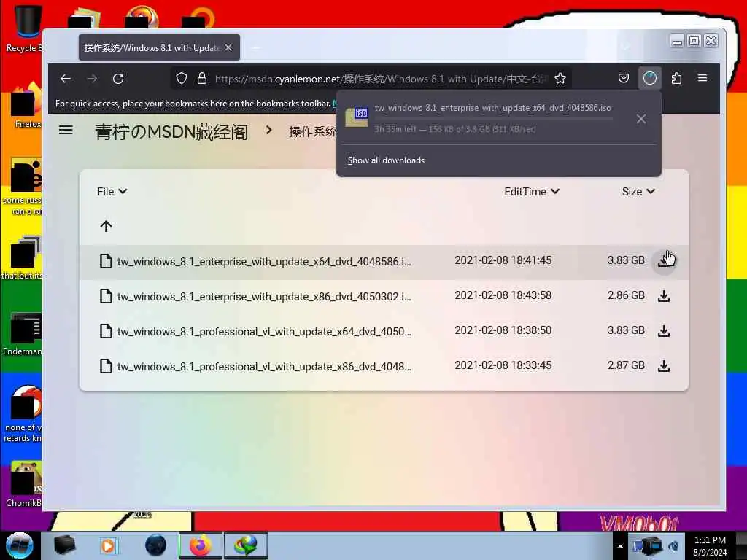Open tw_windows_8.1_enterprise x86 dvd_4050302 file row

[x=384, y=296]
